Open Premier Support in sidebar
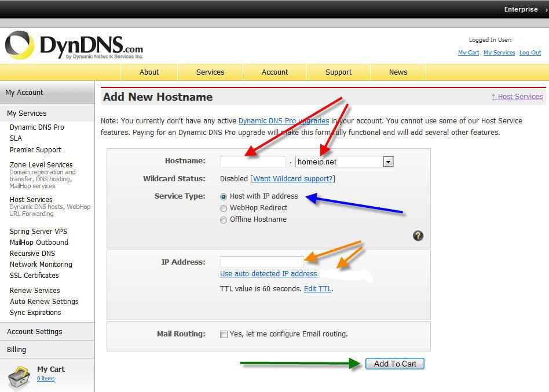The image size is (549, 392). coord(35,150)
